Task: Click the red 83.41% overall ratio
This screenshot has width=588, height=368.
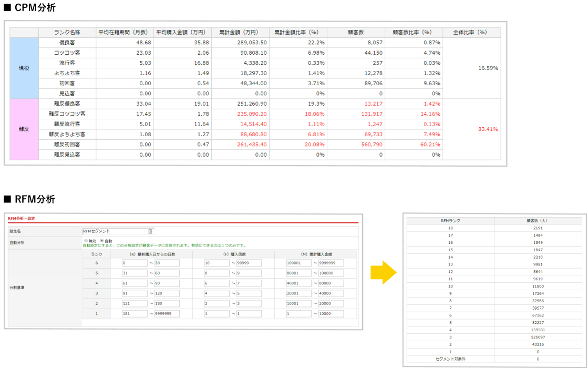Action: (488, 129)
